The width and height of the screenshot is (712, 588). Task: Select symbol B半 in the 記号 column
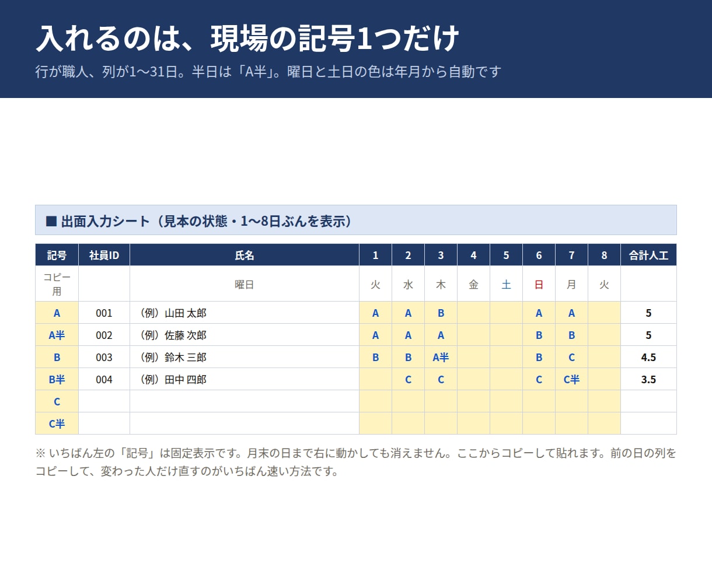pyautogui.click(x=57, y=379)
